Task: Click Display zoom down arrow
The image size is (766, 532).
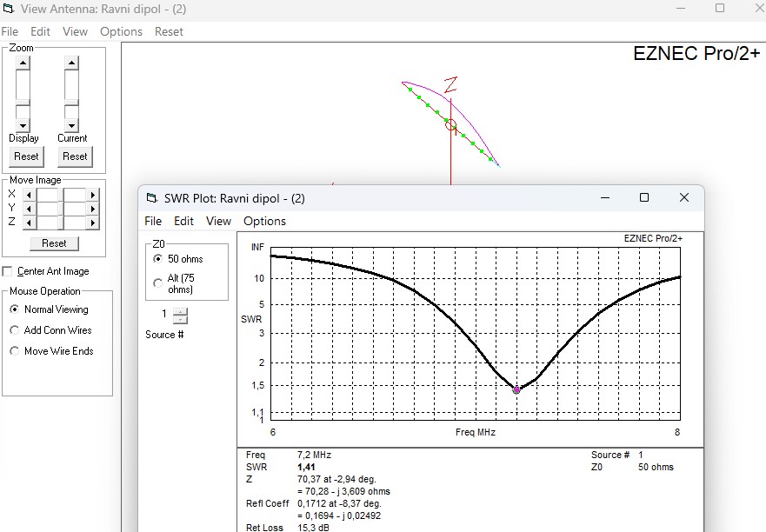Action: [x=23, y=125]
